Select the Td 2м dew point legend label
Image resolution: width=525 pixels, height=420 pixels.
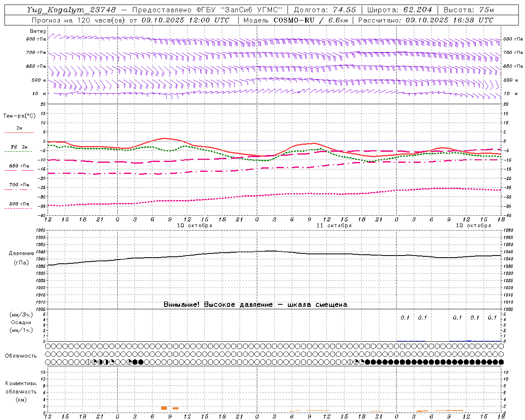19,147
